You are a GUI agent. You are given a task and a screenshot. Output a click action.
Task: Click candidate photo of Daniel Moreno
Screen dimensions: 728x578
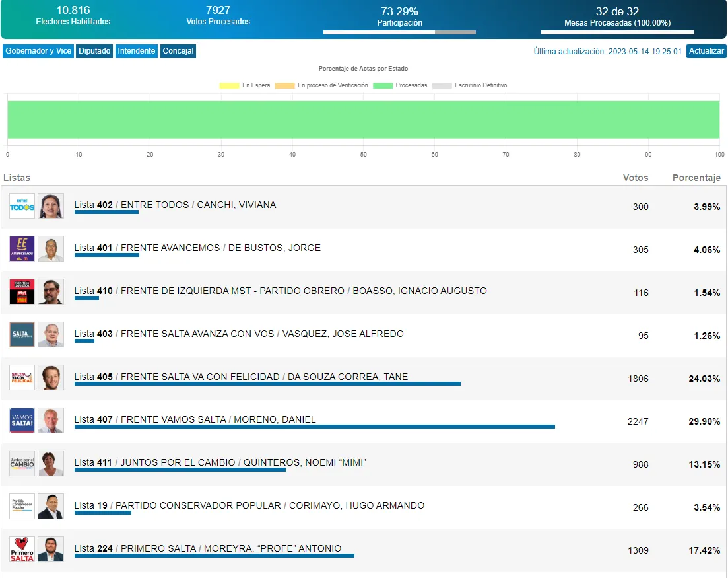point(51,421)
